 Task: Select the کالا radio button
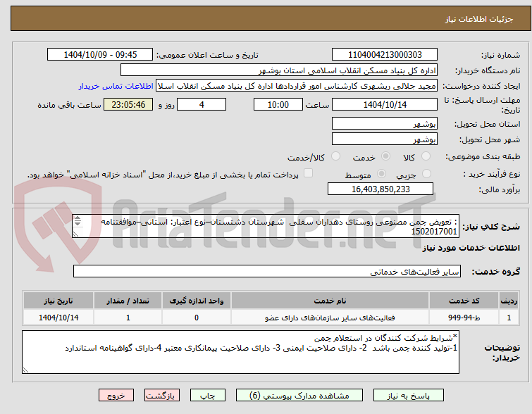coord(426,156)
